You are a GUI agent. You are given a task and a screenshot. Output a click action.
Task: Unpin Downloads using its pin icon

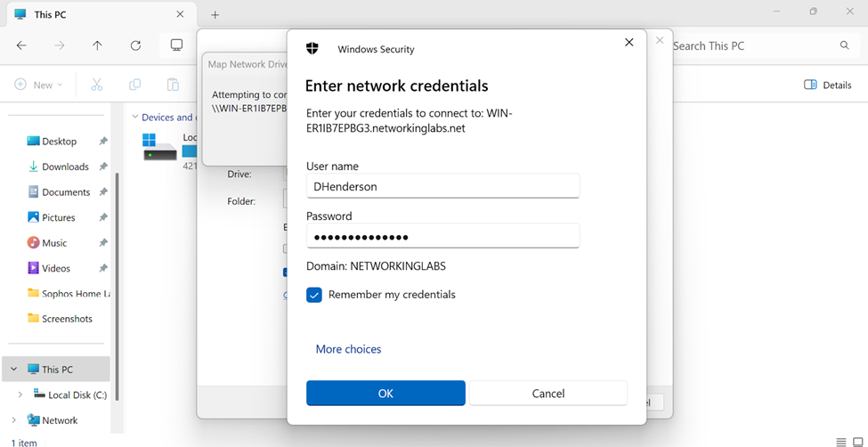coord(103,167)
